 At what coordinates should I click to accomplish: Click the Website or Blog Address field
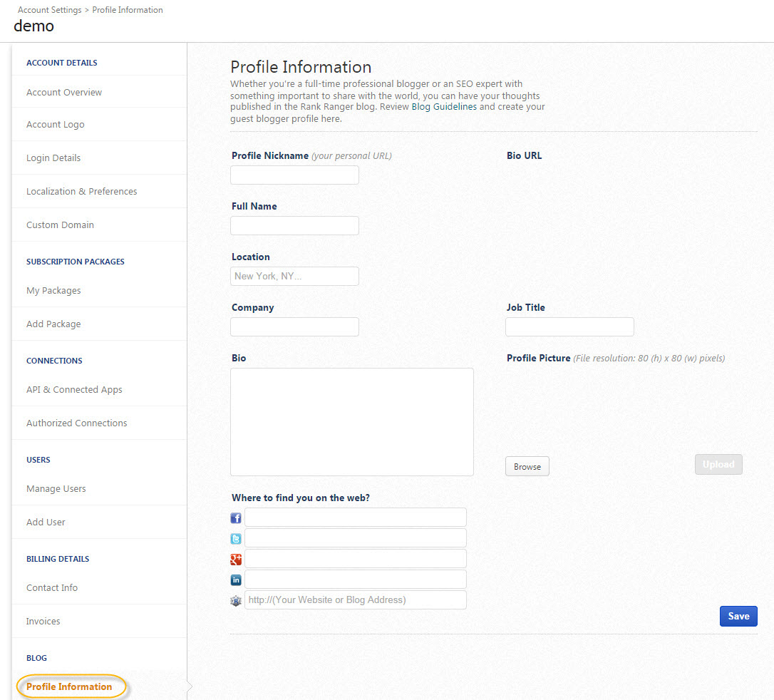click(356, 599)
